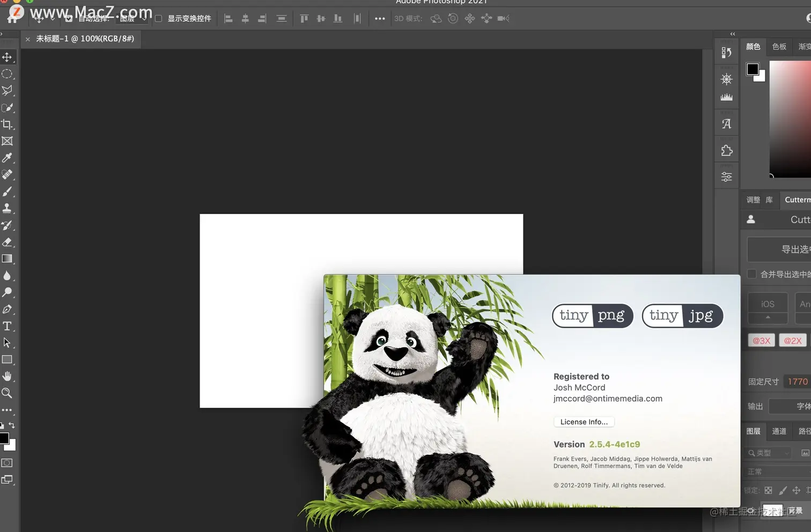Select the Polygonal Lasso tool
The image size is (811, 532).
click(x=7, y=91)
